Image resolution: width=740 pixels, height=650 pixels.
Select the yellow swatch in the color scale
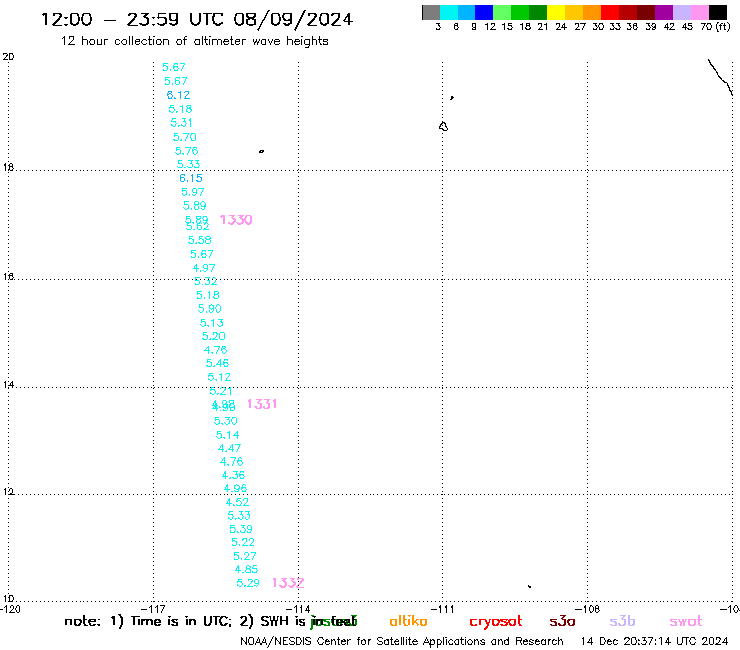[x=556, y=12]
